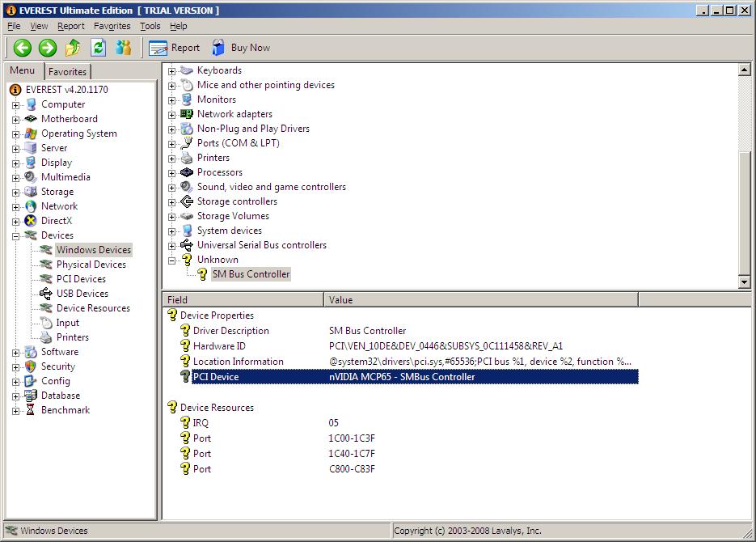Open the Help menu
Viewport: 756px width, 542px height.
click(179, 26)
